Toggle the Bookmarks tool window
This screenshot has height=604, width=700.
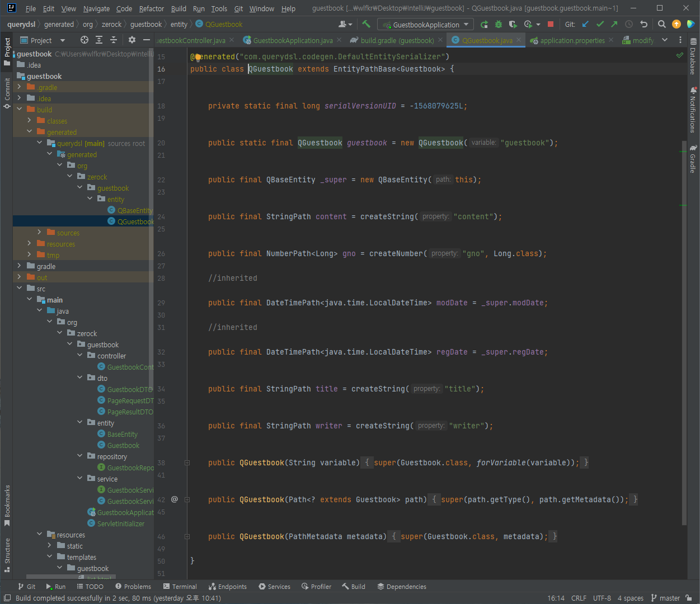pos(7,506)
